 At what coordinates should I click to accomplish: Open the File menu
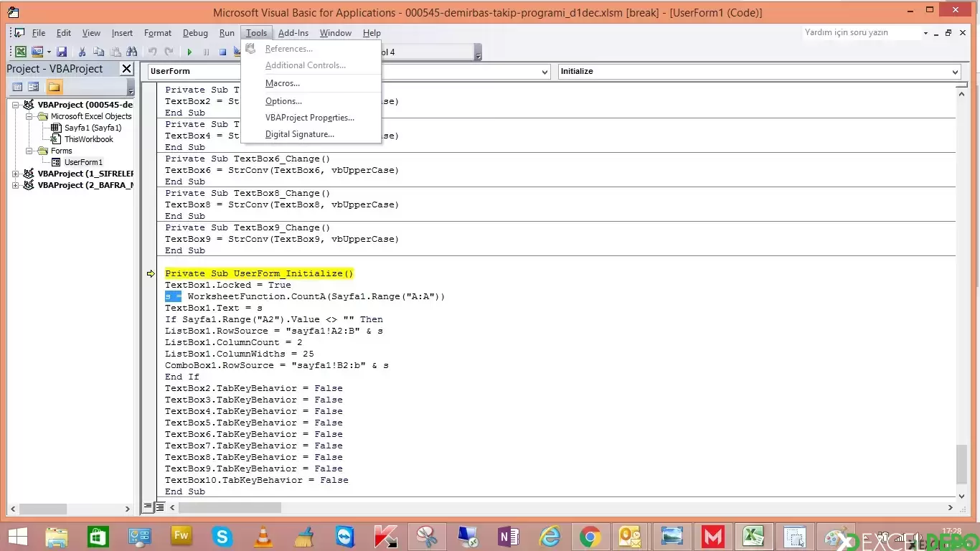[39, 33]
